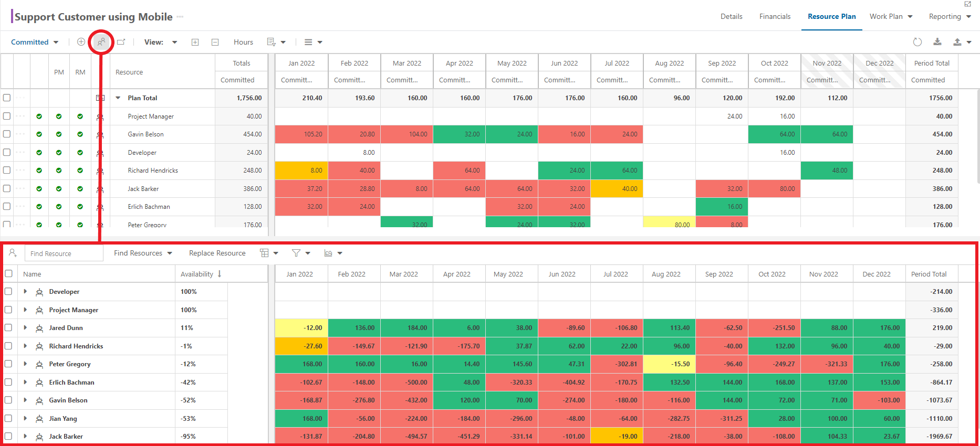Click the refresh icon in toolbar

(917, 42)
